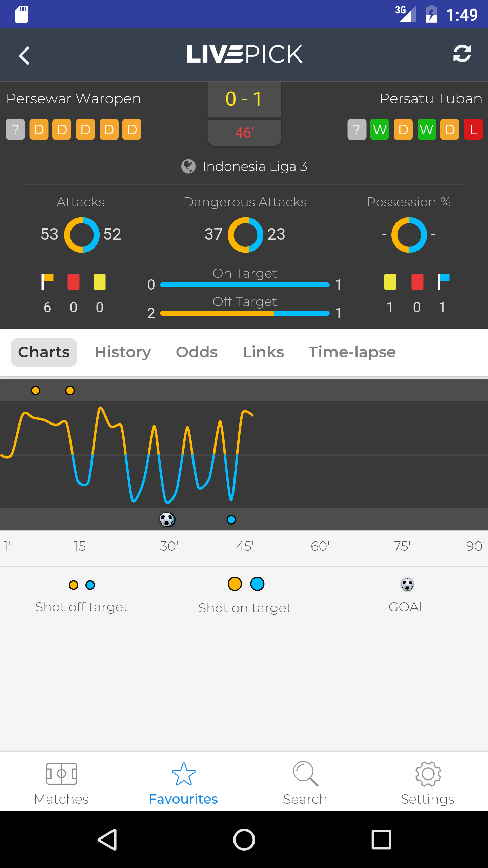Viewport: 488px width, 868px height.
Task: Tap the globe icon beside Indonesia Liga 3
Action: [188, 166]
